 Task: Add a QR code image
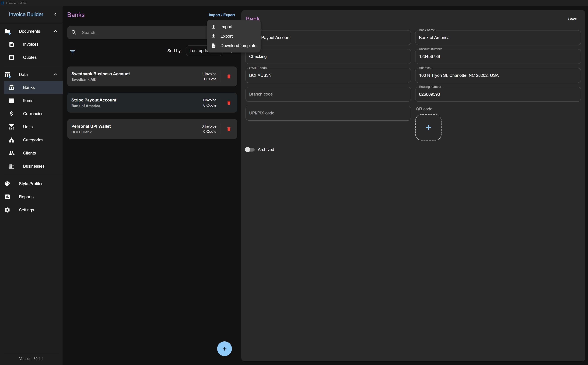(x=428, y=127)
